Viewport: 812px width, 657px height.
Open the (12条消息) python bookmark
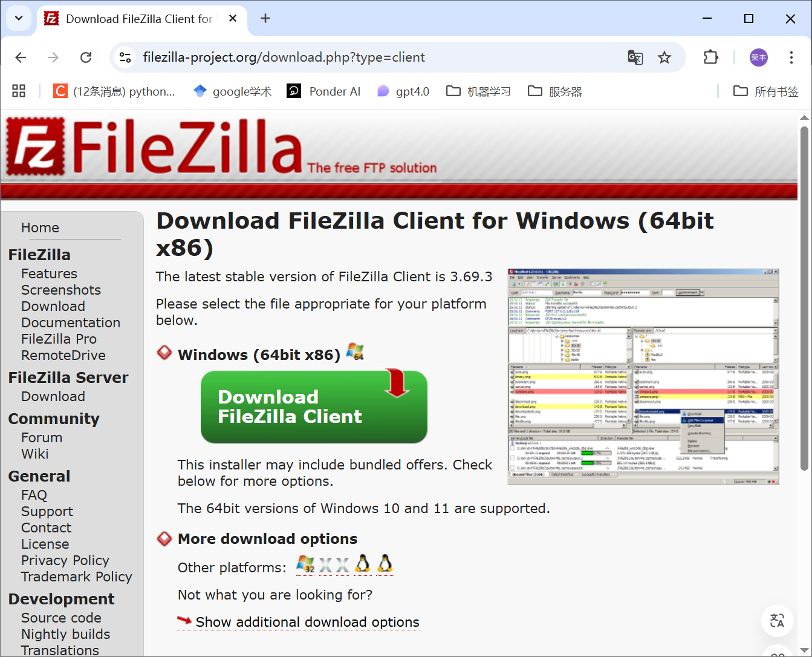click(114, 91)
